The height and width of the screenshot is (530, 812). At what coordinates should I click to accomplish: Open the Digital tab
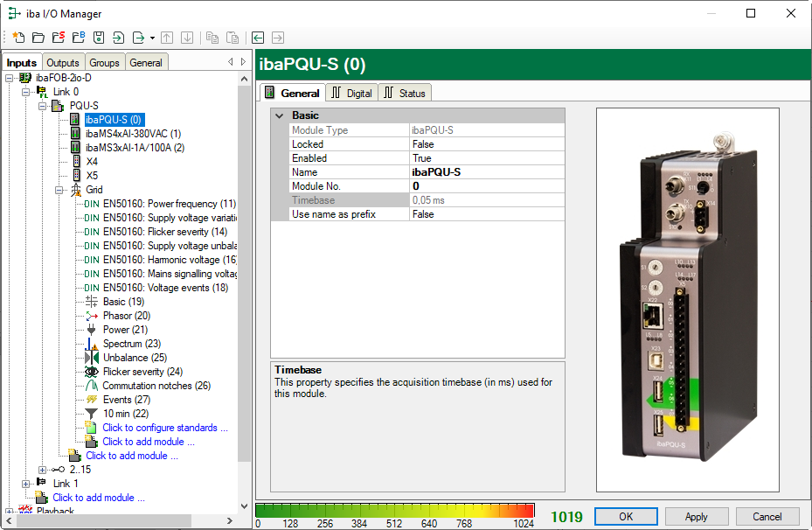[352, 94]
